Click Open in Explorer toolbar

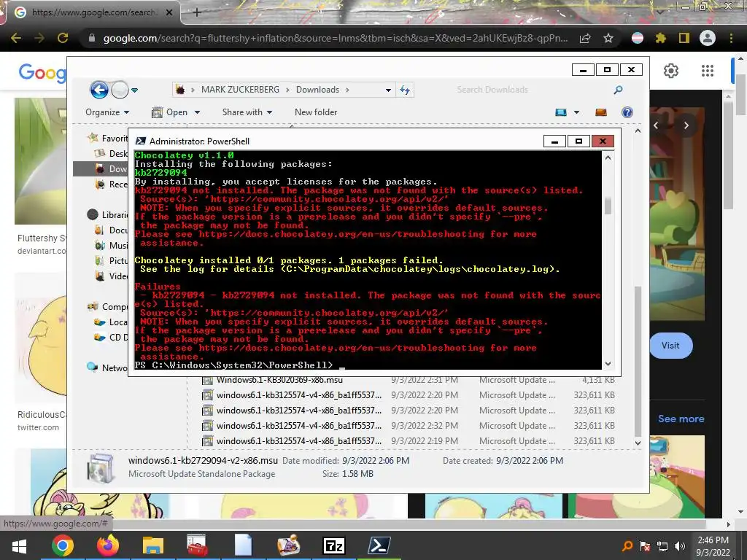click(x=170, y=112)
